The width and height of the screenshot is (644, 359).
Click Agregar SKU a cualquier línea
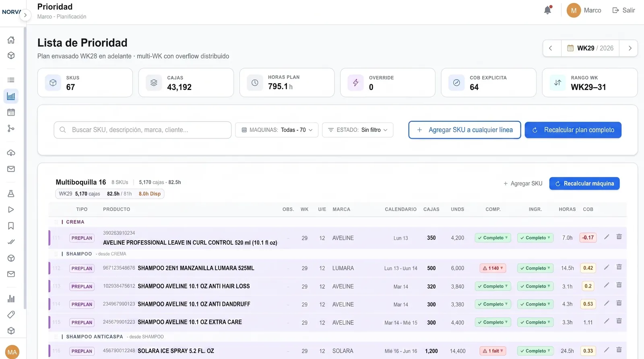pyautogui.click(x=465, y=130)
